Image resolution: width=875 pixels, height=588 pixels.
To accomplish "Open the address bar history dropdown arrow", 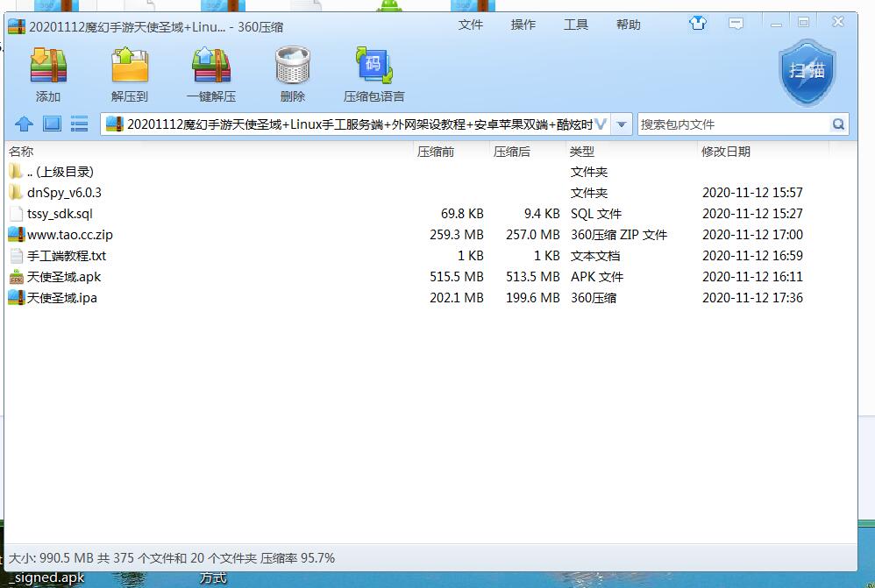I will [x=622, y=124].
